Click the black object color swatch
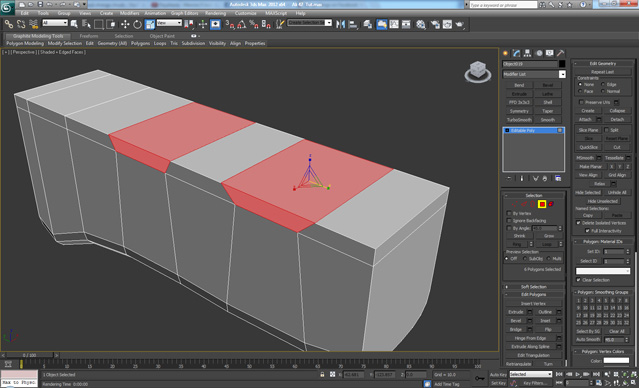Viewport: 639px width, 388px height. point(562,64)
